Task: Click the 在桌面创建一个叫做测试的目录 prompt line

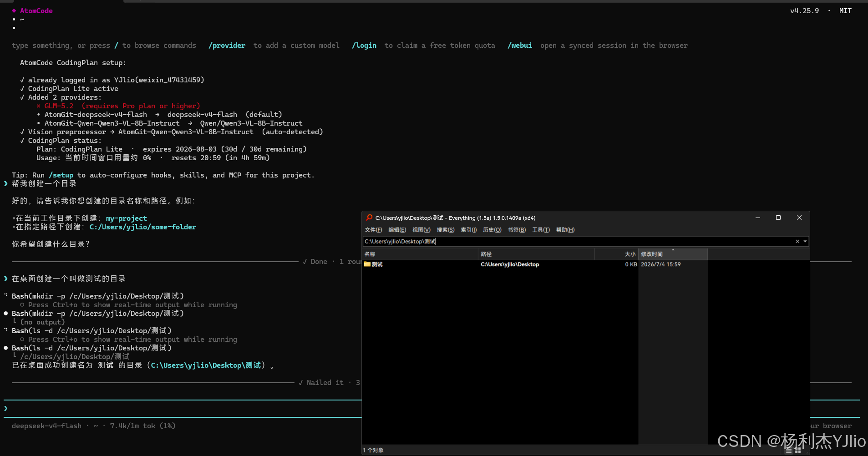Action: pos(69,279)
